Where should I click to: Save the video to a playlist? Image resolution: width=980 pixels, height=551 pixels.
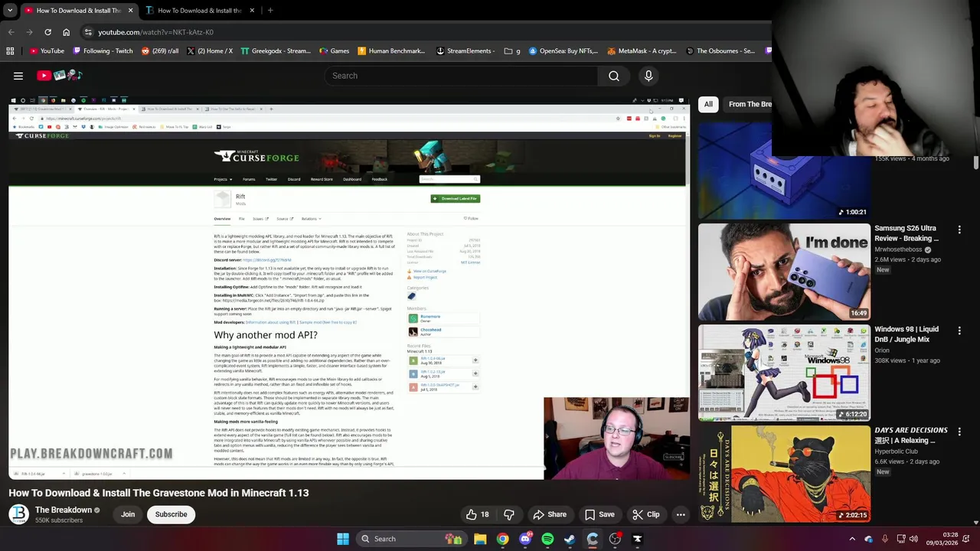[599, 514]
